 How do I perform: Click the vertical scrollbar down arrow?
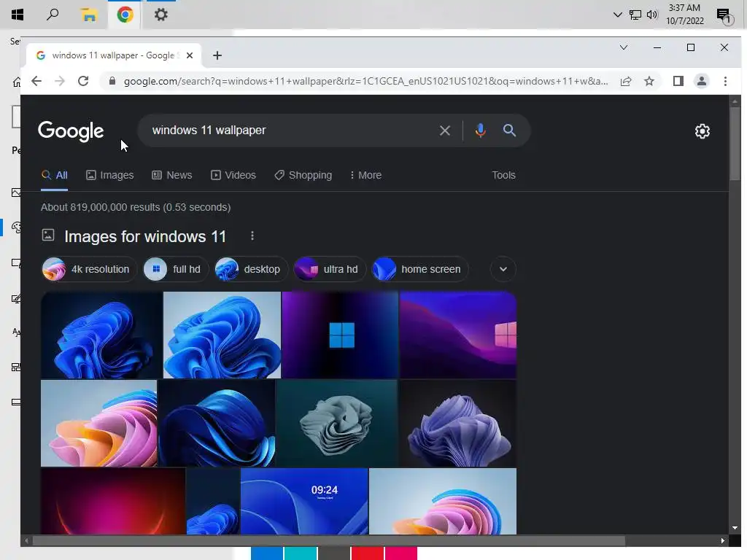pyautogui.click(x=735, y=528)
